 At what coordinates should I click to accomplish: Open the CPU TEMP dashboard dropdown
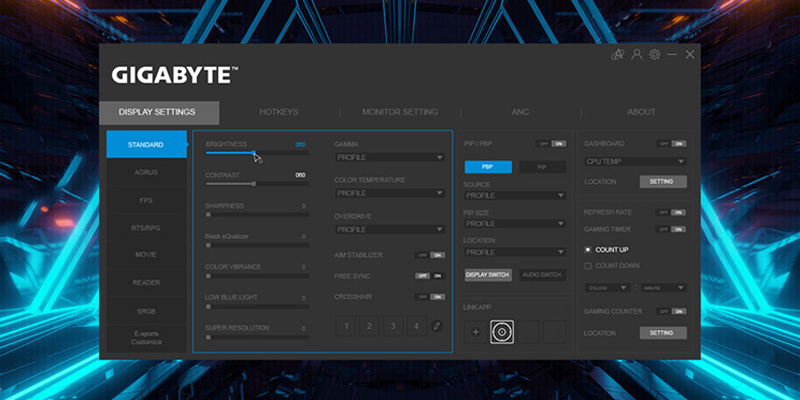pyautogui.click(x=635, y=162)
